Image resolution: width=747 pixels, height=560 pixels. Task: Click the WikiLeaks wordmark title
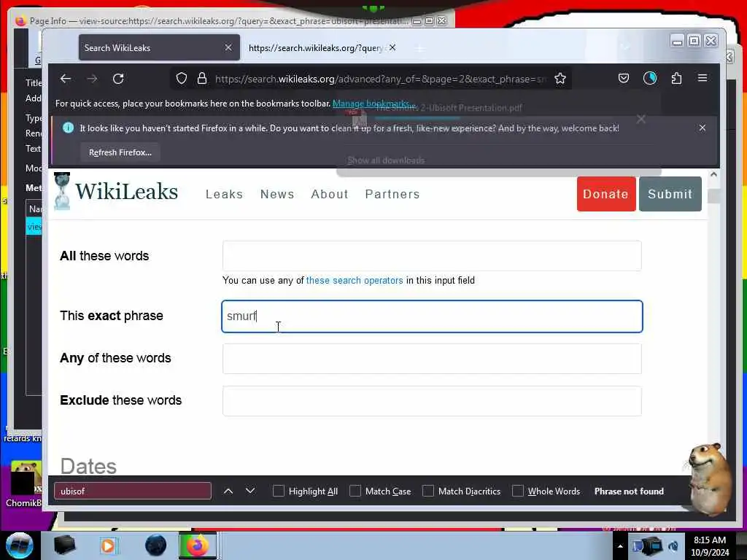coord(126,192)
